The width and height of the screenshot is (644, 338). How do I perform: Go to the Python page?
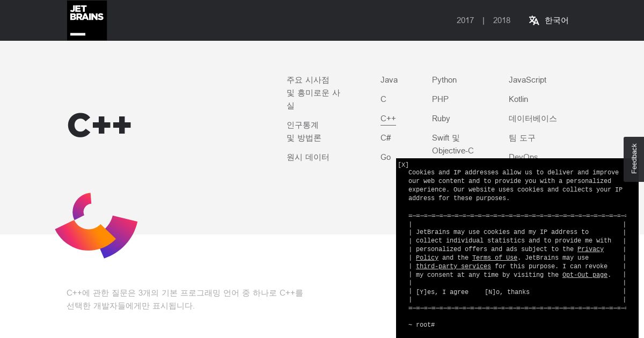[444, 80]
